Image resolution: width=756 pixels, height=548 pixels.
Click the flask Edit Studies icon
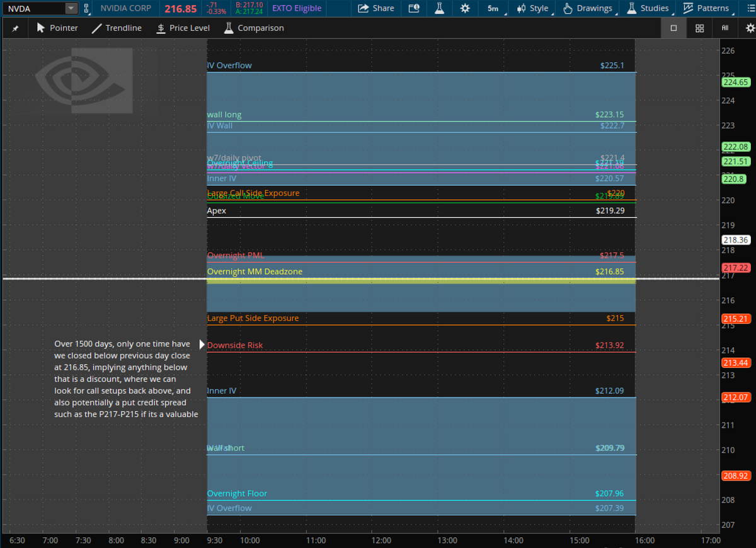[x=440, y=8]
